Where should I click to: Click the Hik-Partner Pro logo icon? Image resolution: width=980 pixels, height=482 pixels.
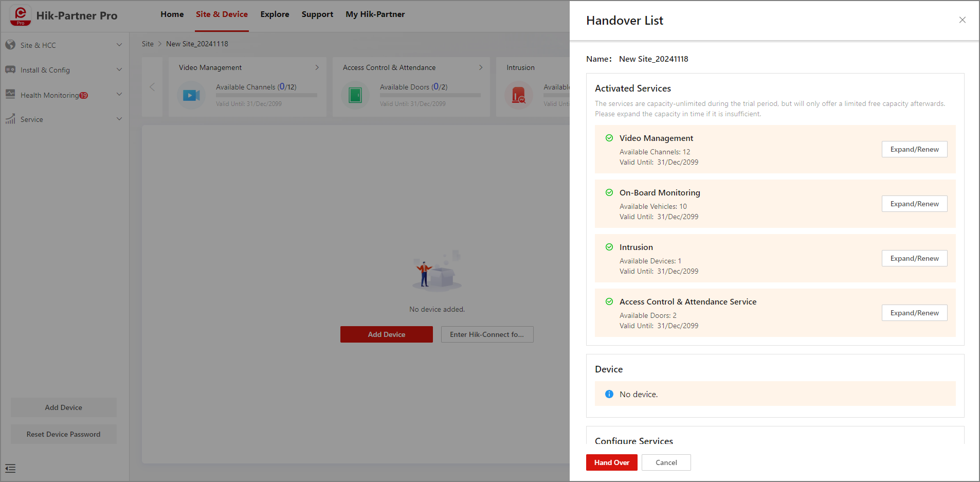21,15
